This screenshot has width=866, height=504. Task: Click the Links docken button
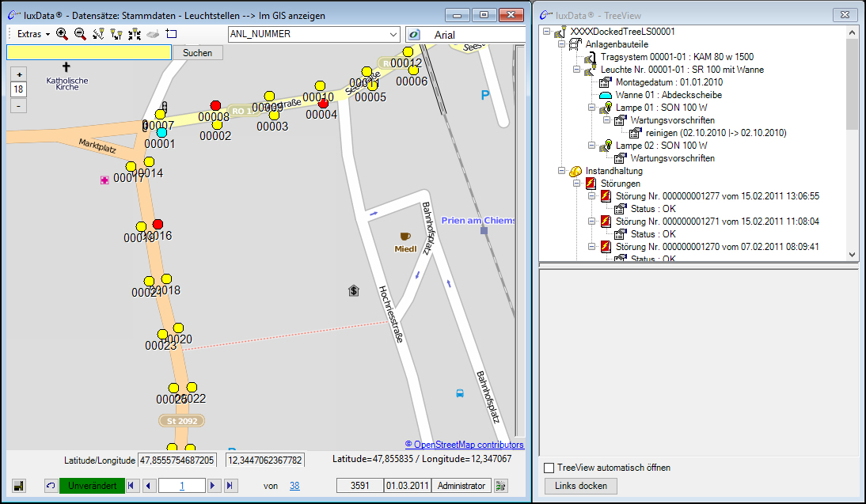pyautogui.click(x=580, y=486)
